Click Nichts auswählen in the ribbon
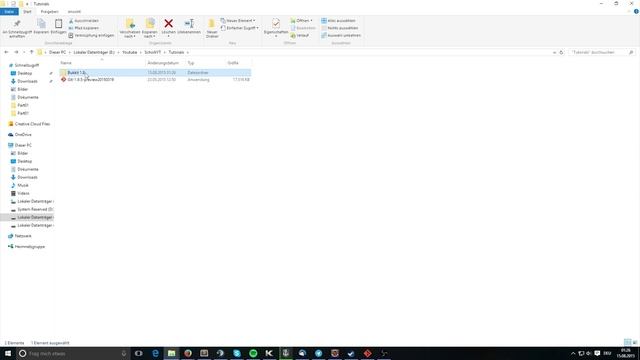This screenshot has width=640, height=360. pos(340,28)
